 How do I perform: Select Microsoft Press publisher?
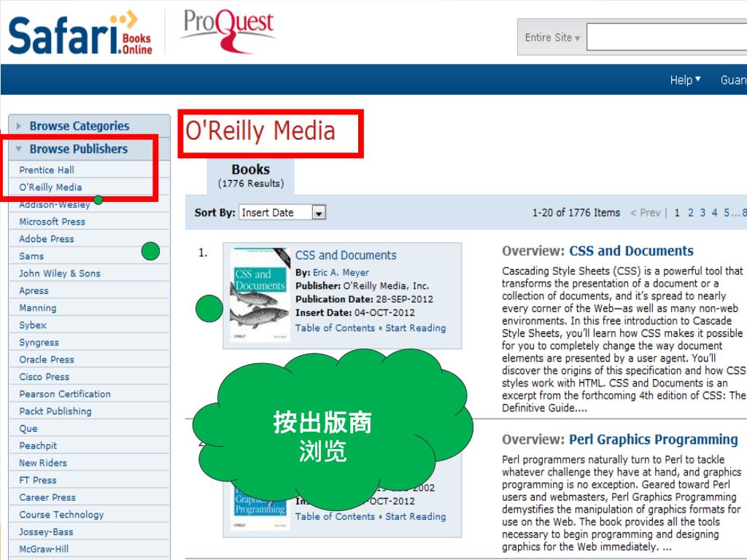point(52,222)
